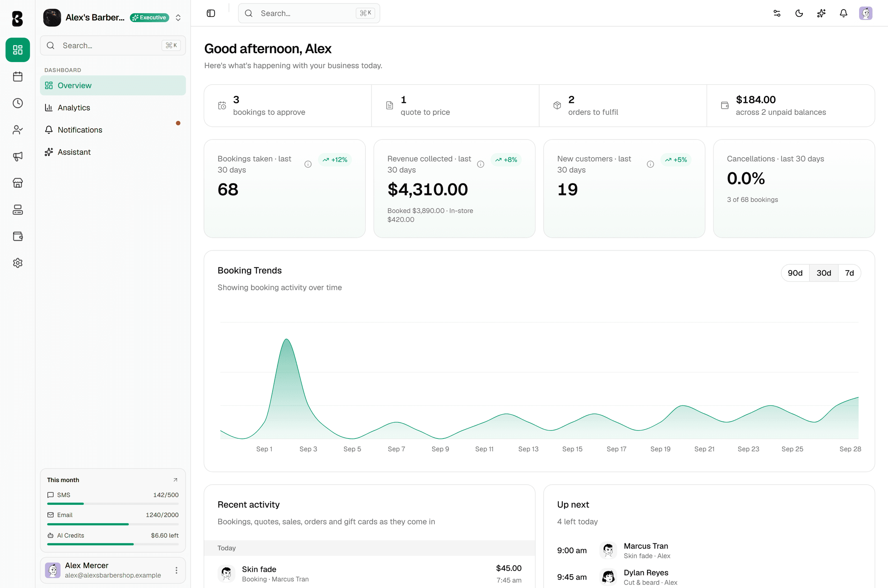Open the 3 bookings to approve card
The image size is (888, 588).
pyautogui.click(x=288, y=106)
